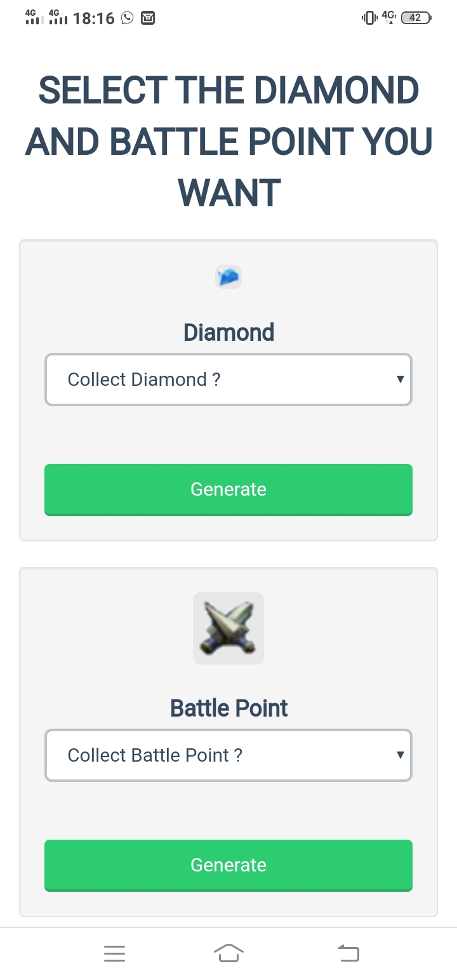Open the Collect Diamond dropdown

pyautogui.click(x=228, y=379)
